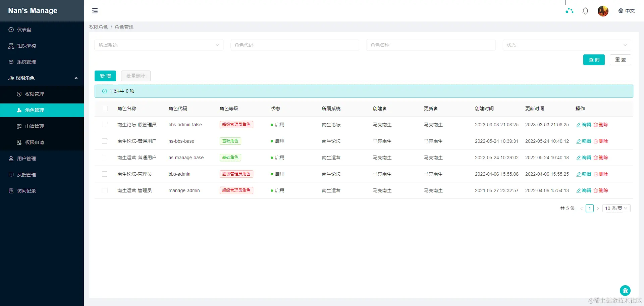Go to 权限管理 submenu item

(x=42, y=94)
